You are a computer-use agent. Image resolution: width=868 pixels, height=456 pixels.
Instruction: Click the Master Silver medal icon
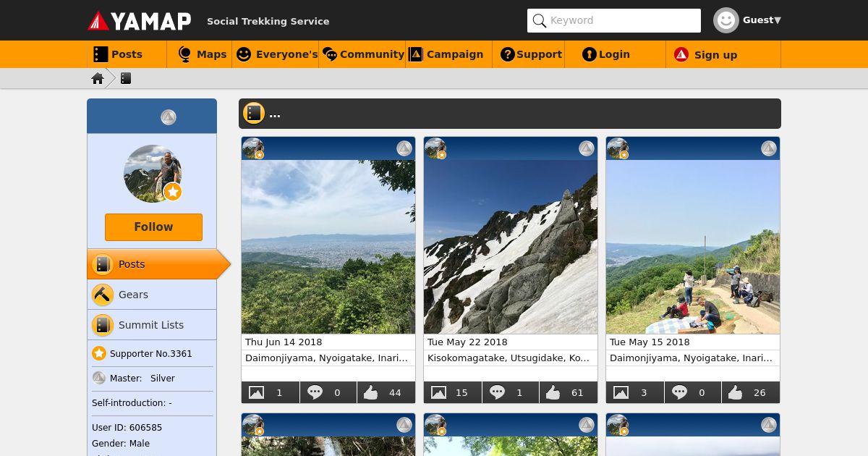tap(99, 378)
